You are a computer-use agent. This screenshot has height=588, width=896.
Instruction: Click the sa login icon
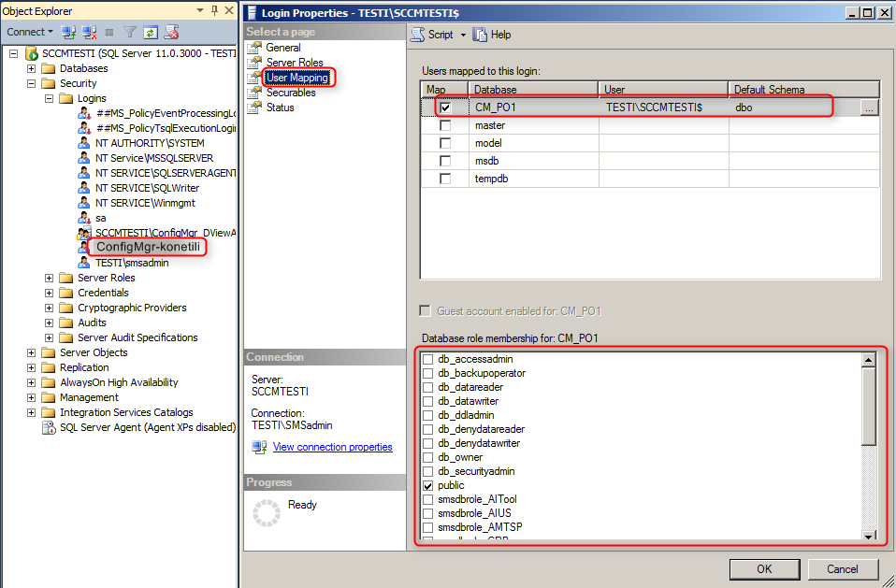pos(84,218)
